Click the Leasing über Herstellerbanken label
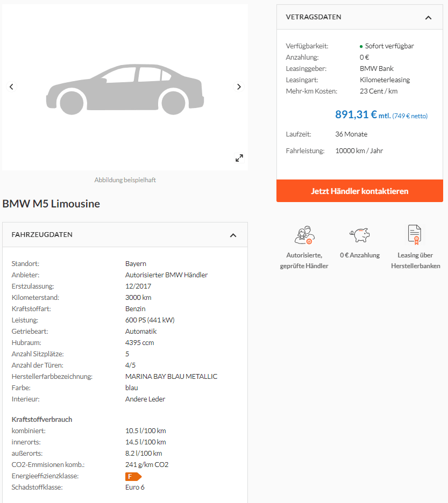This screenshot has width=448, height=503. [416, 261]
